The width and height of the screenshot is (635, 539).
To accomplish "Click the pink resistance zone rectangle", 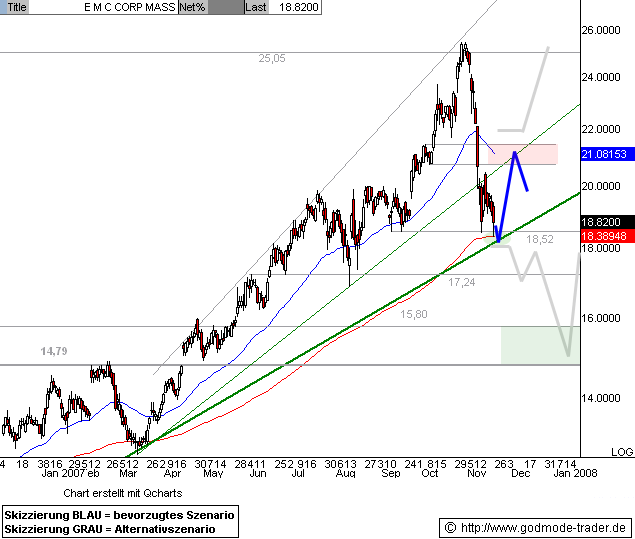I will coord(523,154).
